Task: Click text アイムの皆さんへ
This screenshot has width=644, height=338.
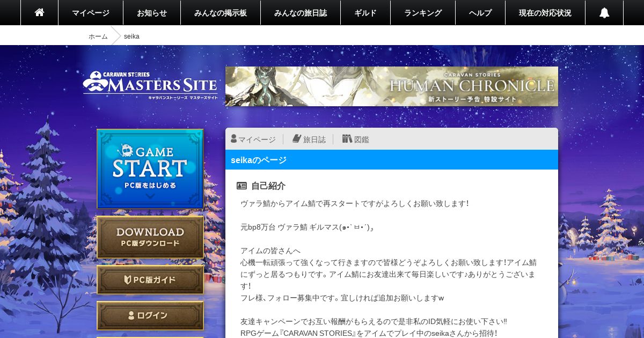Action: (x=270, y=251)
